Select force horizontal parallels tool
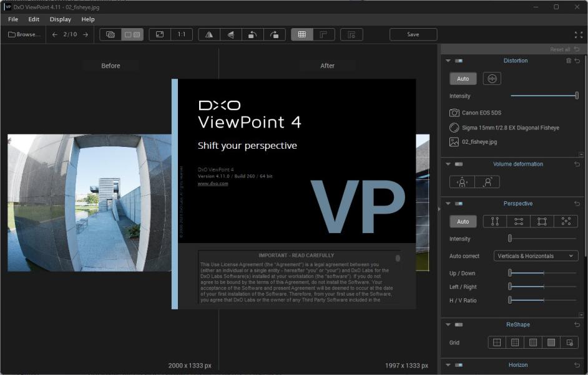 (x=519, y=221)
